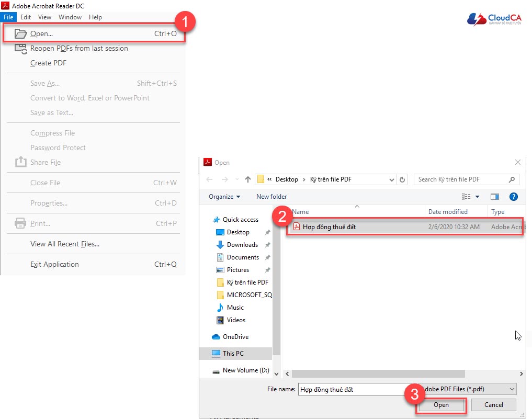
Task: Choose Exit Application from File menu
Action: [93, 264]
